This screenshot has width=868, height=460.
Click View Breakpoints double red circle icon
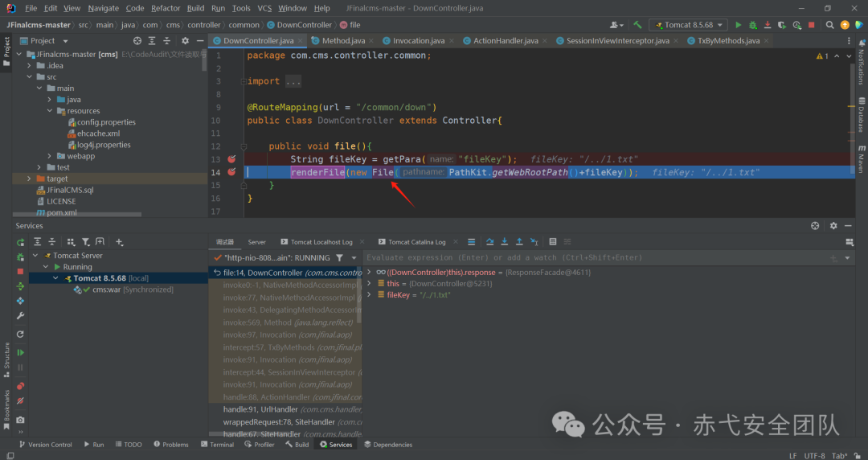point(20,386)
